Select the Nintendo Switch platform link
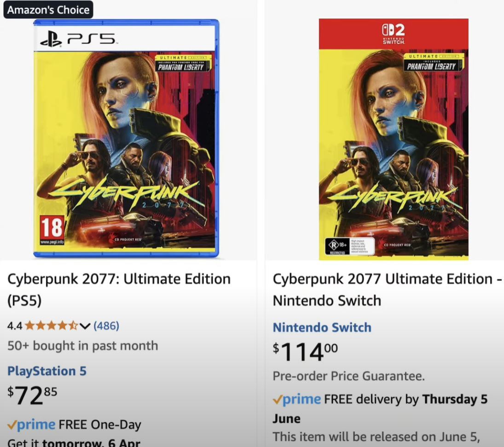The width and height of the screenshot is (504, 447). (x=322, y=327)
